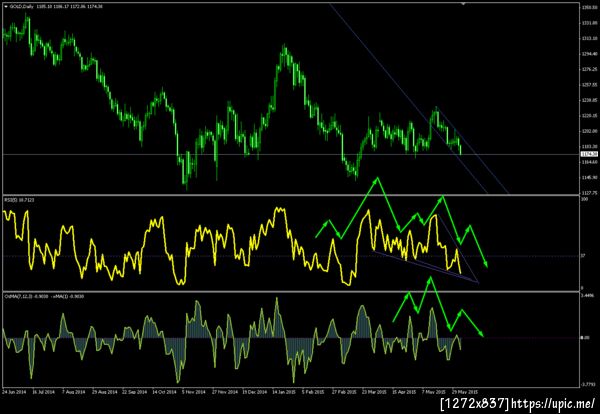The height and width of the screenshot is (414, 600).
Task: Click the 22 Sep 2014 date label
Action: [135, 392]
